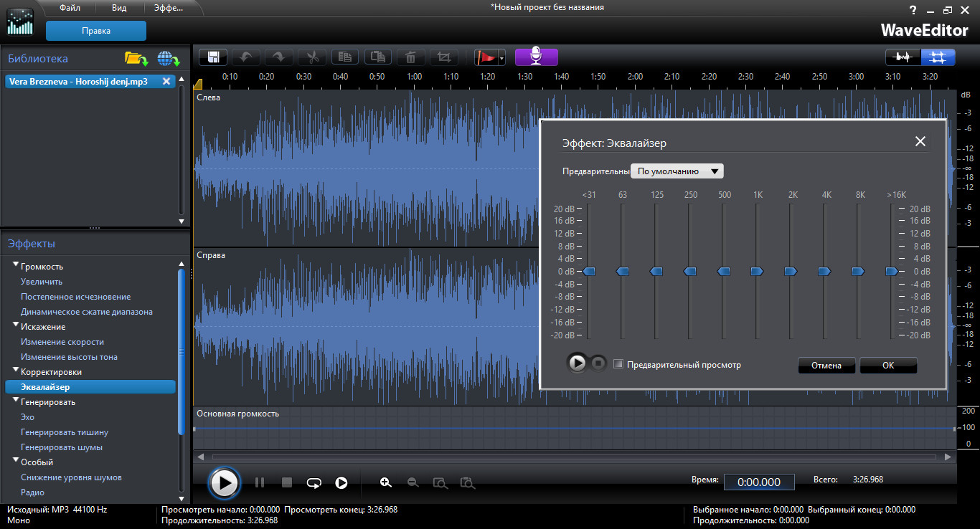Switch to the single waveform view toggle
The height and width of the screenshot is (529, 980).
(x=903, y=57)
